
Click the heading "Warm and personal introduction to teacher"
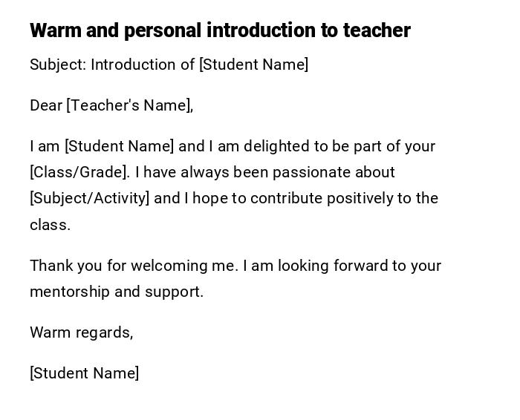(220, 30)
